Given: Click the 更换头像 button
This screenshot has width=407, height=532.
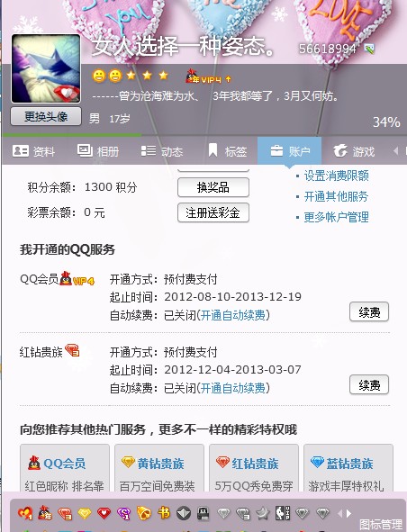Looking at the screenshot, I should point(46,117).
